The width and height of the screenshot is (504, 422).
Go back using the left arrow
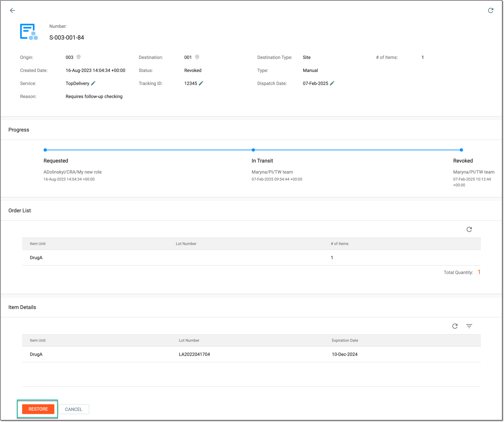click(x=12, y=10)
